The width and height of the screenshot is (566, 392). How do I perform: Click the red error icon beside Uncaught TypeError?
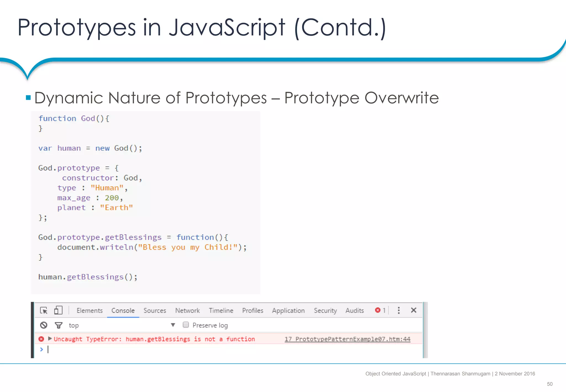point(41,339)
